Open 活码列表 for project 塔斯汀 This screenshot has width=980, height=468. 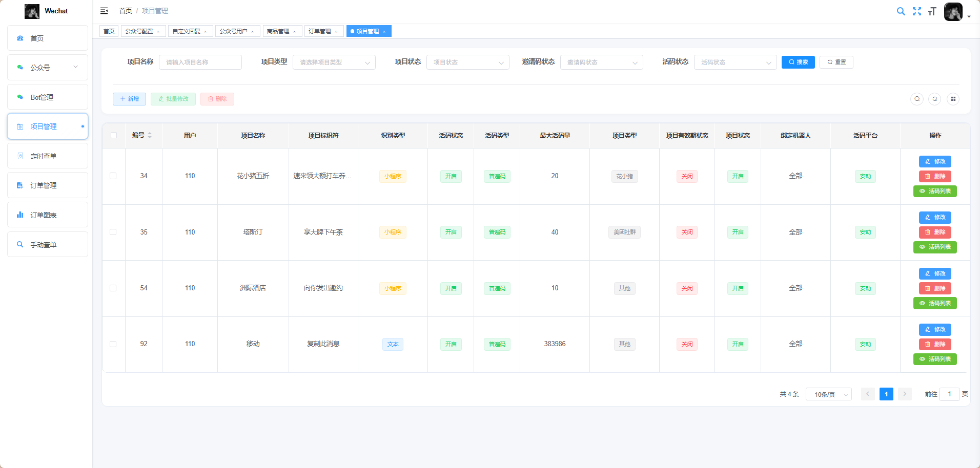935,247
